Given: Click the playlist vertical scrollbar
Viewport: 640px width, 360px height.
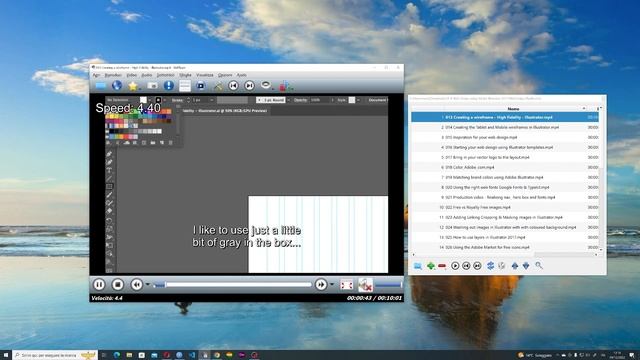Looking at the screenshot, I should pos(601,180).
